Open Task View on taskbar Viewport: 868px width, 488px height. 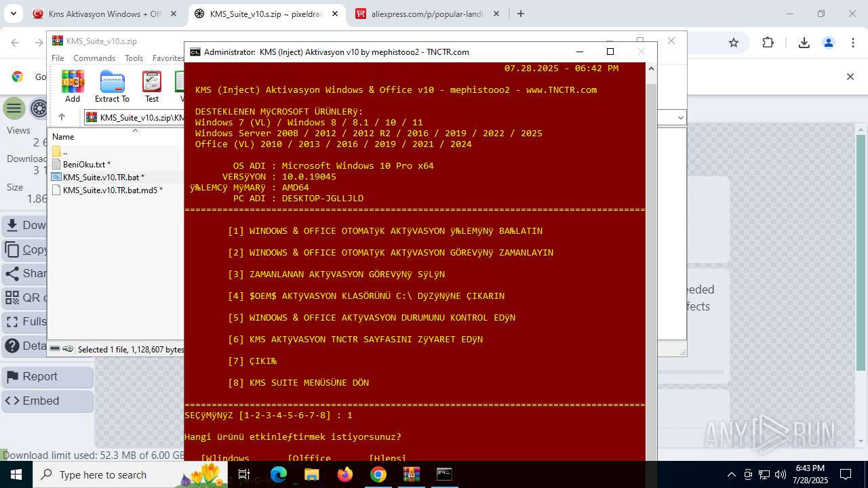click(245, 474)
